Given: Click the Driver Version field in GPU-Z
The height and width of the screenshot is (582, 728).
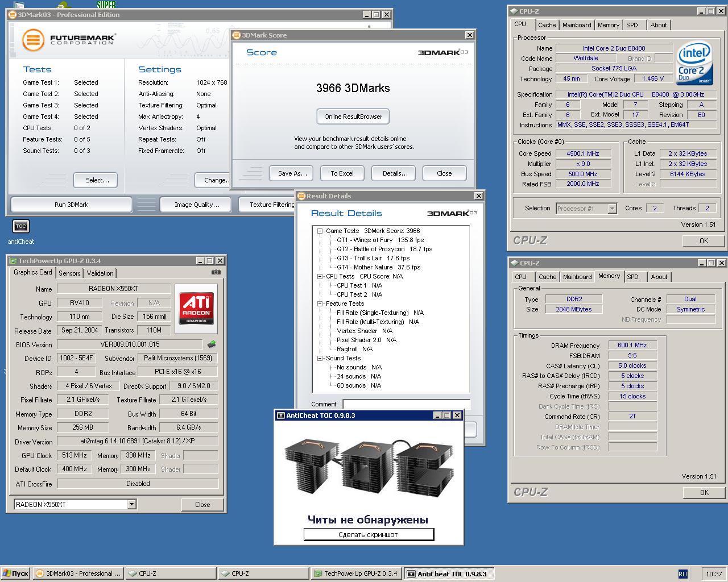Looking at the screenshot, I should pos(138,441).
